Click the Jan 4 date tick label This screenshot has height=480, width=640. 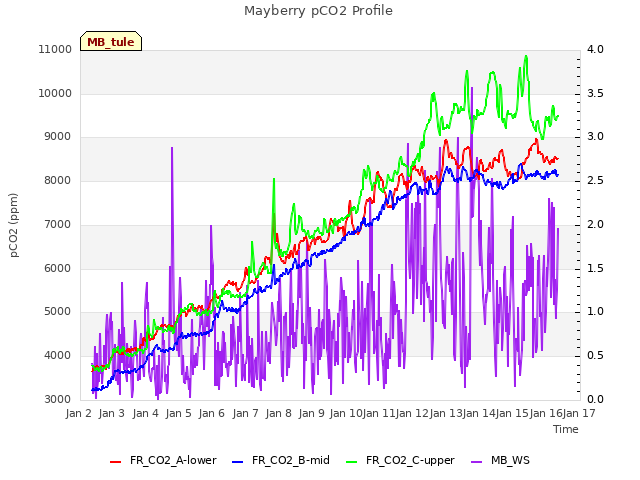[146, 413]
